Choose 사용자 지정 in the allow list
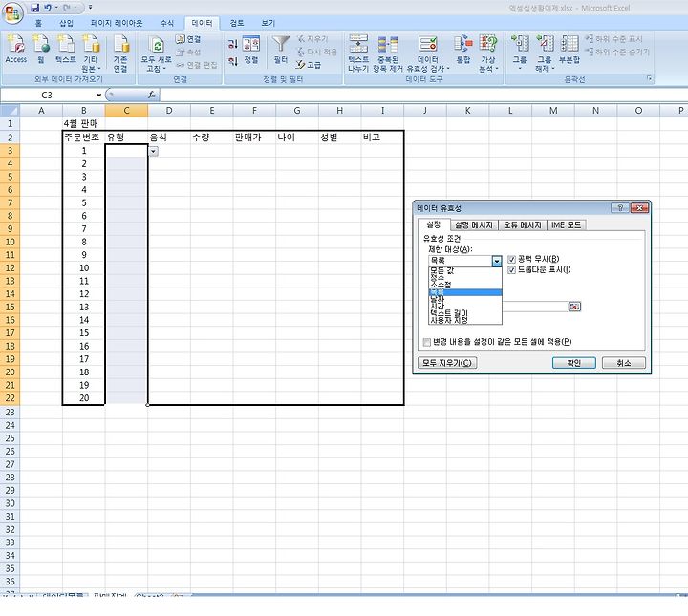 [x=464, y=321]
